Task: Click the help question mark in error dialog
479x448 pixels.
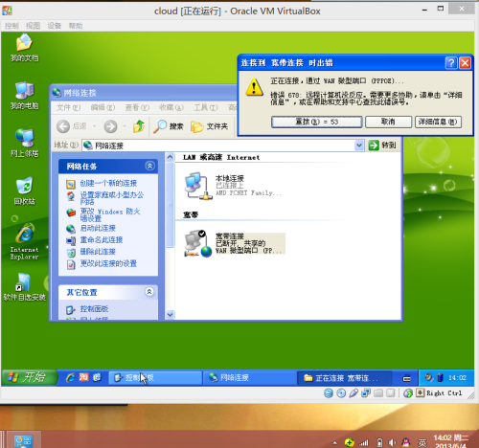Action: point(451,63)
